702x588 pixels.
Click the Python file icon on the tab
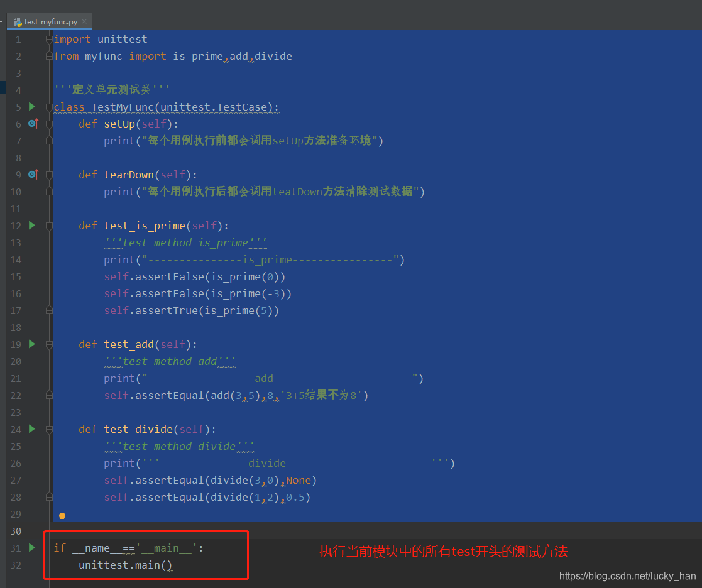[18, 22]
